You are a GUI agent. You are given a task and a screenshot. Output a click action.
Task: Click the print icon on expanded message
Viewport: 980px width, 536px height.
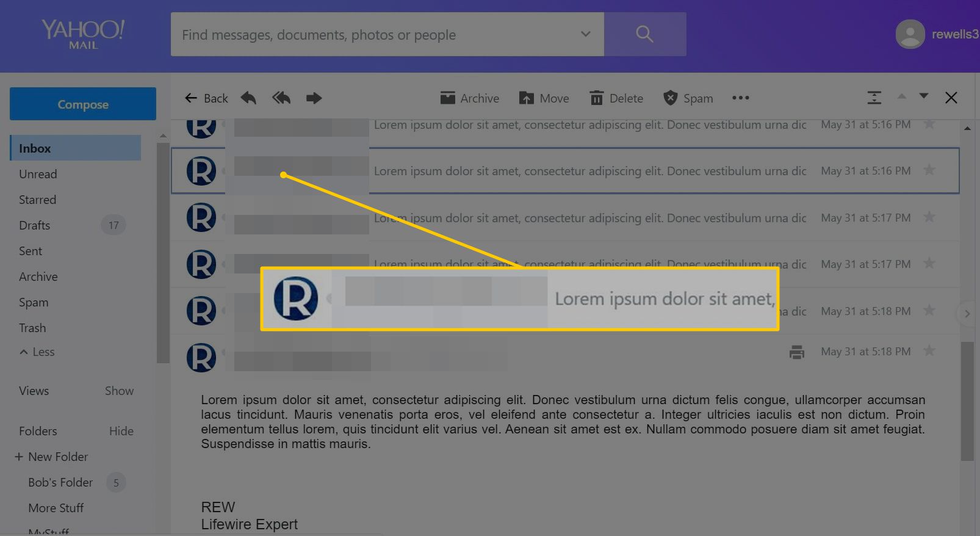796,352
